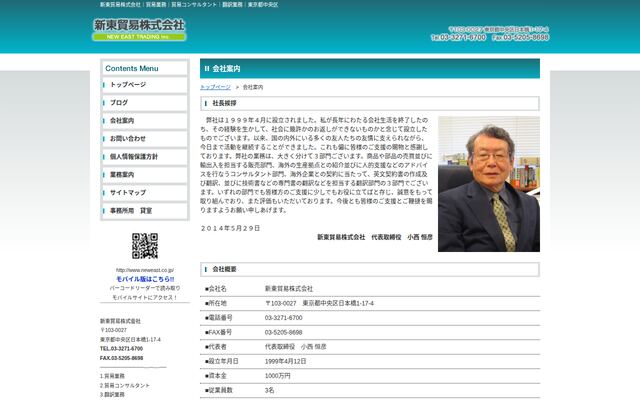Click the ■従業員数 table label
This screenshot has height=400, width=640.
coord(218,390)
